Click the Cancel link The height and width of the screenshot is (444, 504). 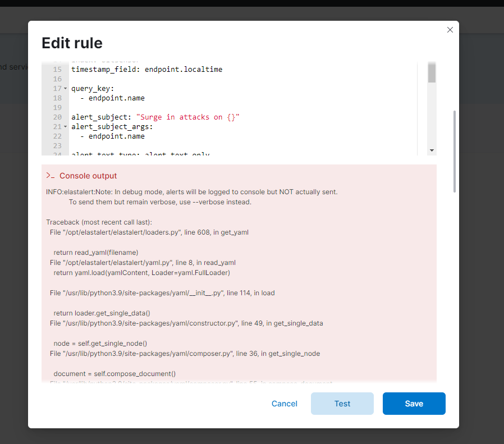[285, 404]
